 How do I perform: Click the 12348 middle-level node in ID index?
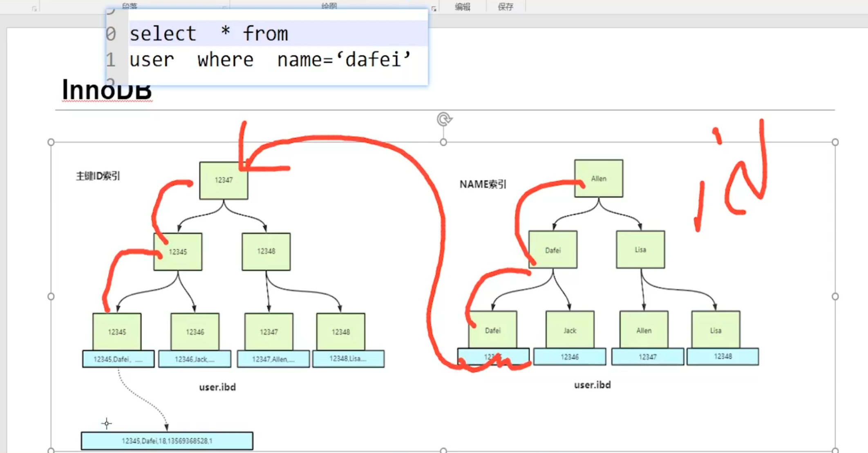point(266,251)
